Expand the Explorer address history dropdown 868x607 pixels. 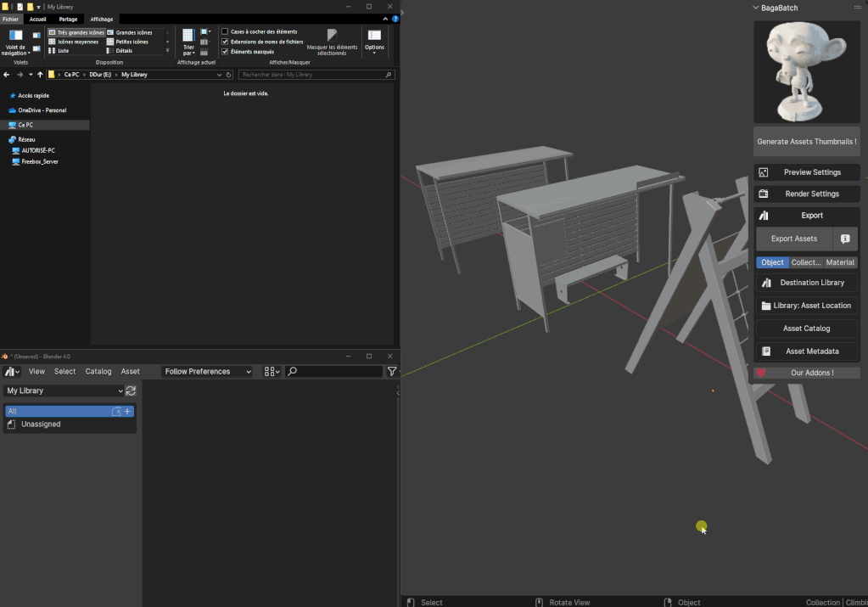[x=220, y=75]
